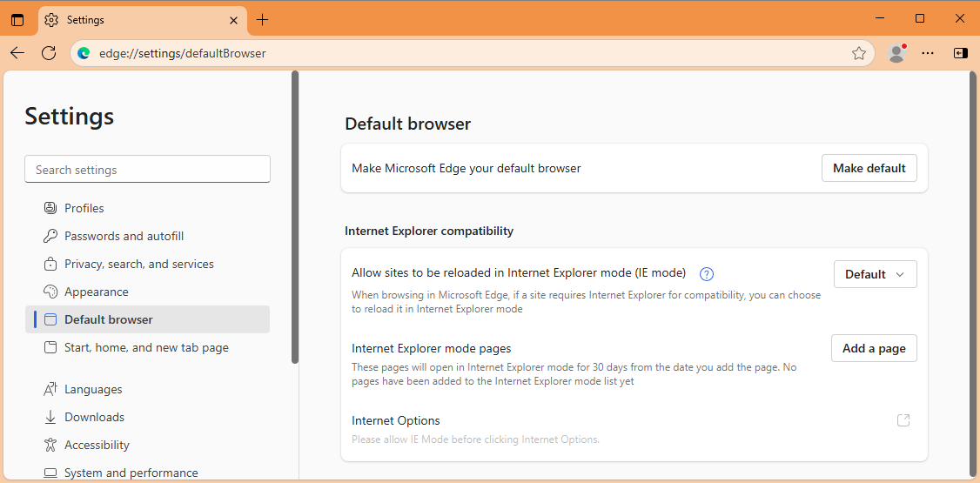Refresh the current settings page
This screenshot has height=483, width=980.
49,53
